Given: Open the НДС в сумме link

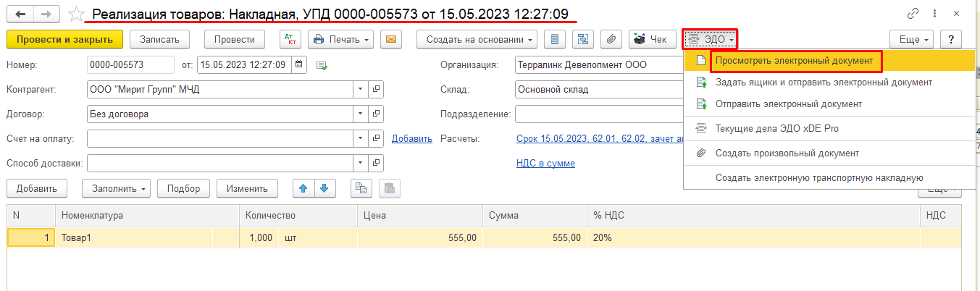Looking at the screenshot, I should [x=545, y=163].
